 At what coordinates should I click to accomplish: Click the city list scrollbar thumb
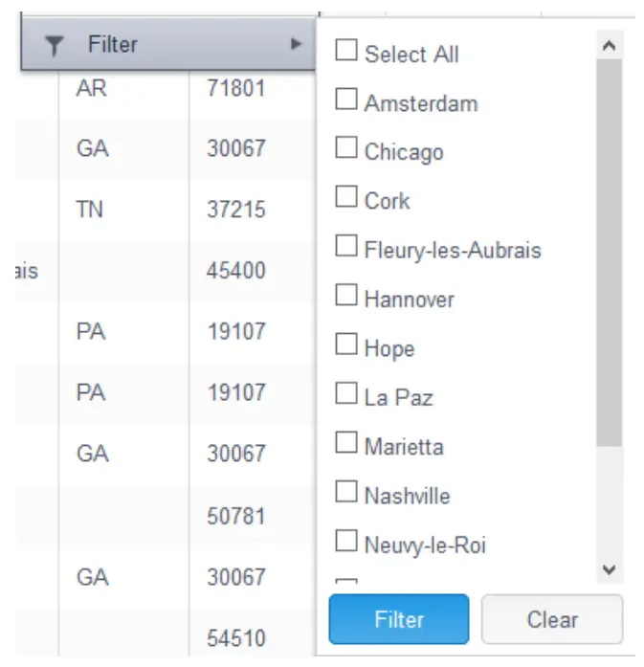610,249
